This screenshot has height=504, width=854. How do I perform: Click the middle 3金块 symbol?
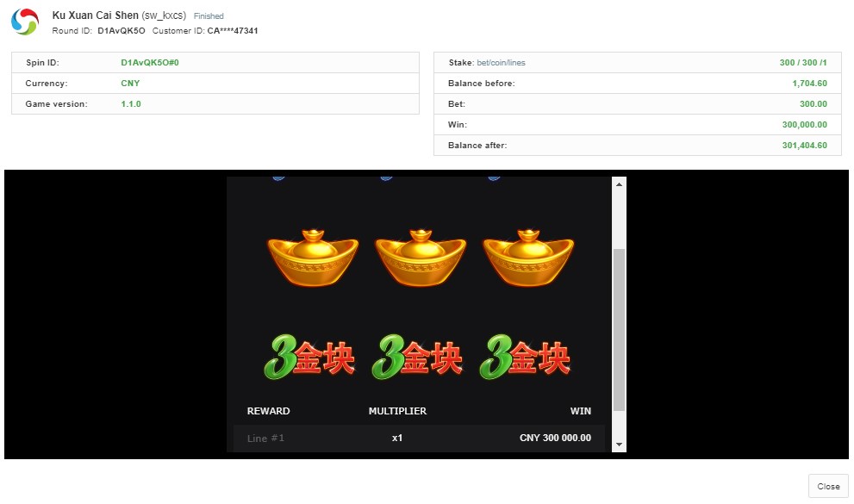417,357
